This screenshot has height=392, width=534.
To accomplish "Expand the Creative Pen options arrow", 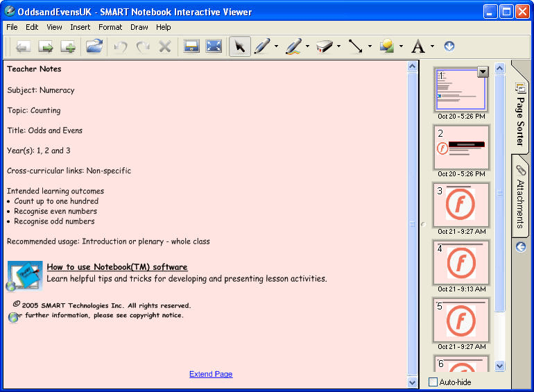I will (x=307, y=47).
